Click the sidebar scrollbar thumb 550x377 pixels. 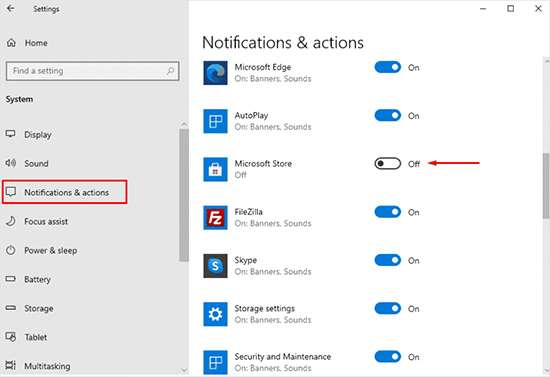184,195
